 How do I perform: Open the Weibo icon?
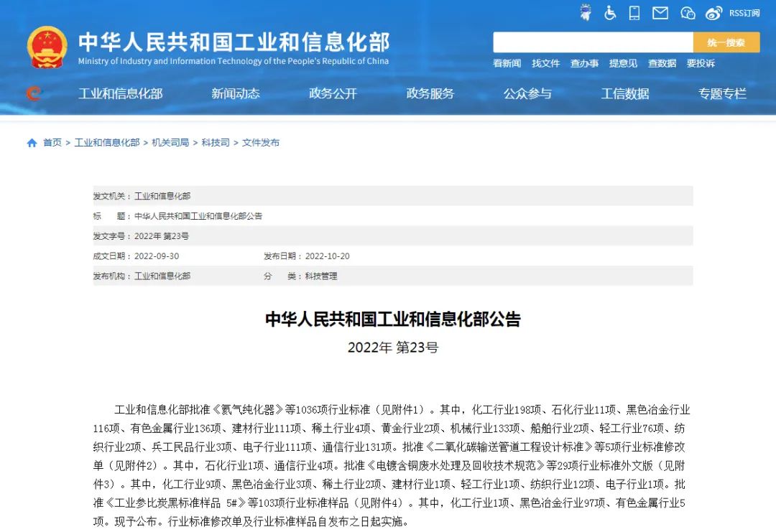coord(713,14)
